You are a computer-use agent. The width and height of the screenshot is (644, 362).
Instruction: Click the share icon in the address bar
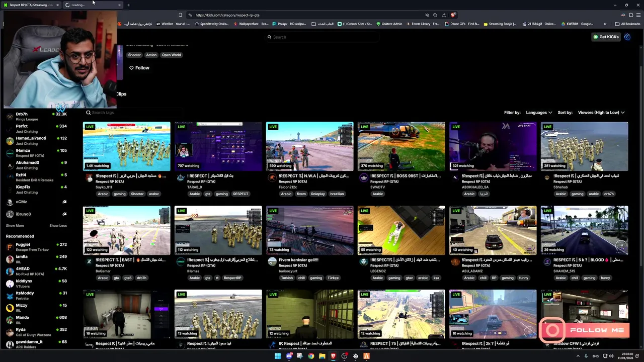point(443,15)
